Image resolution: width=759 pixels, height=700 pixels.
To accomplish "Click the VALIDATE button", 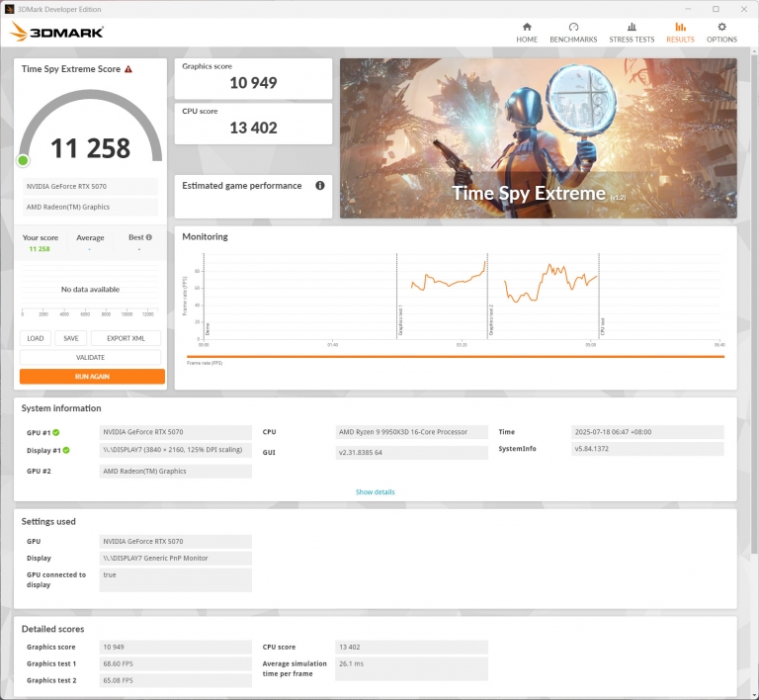I will point(90,357).
